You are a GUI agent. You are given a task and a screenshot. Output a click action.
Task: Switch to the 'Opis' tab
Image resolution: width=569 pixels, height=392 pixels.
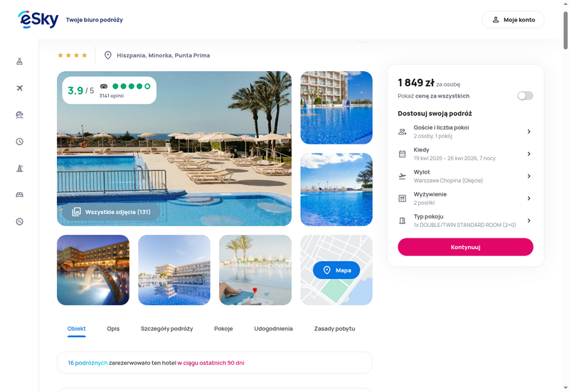point(113,329)
